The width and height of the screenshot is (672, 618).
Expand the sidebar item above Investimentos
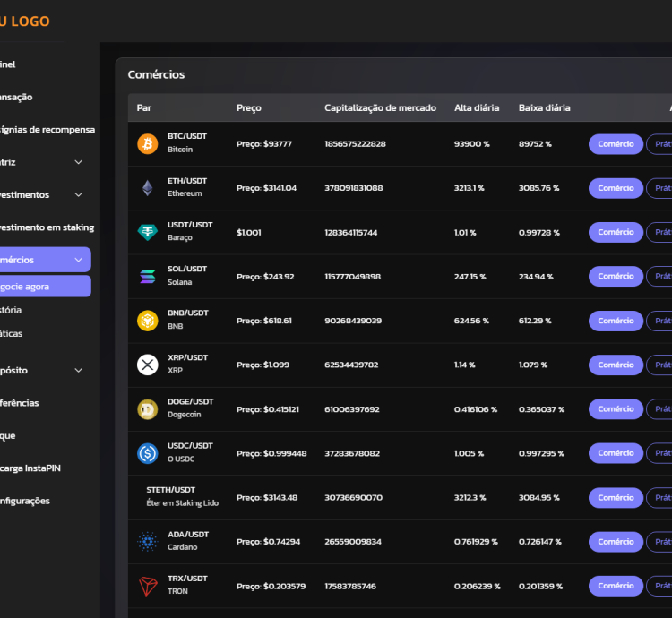(79, 162)
